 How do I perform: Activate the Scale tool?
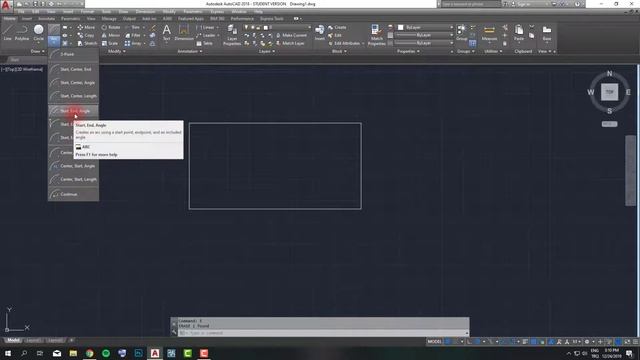click(110, 43)
